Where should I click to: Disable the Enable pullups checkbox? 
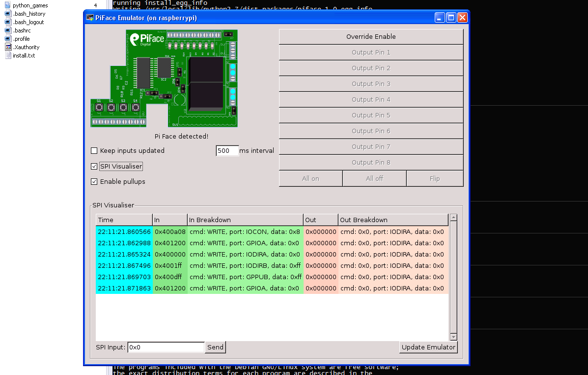(x=94, y=182)
